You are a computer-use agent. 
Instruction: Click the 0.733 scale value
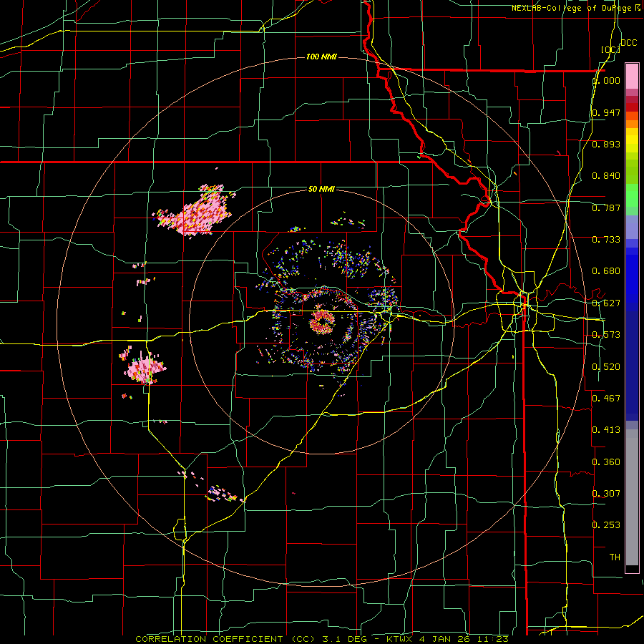(606, 240)
